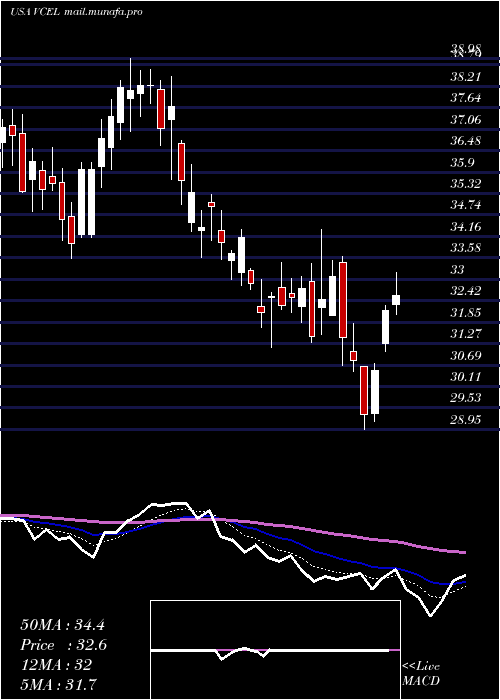
Task: Click the 37.06 price axis label
Action: pyautogui.click(x=466, y=120)
